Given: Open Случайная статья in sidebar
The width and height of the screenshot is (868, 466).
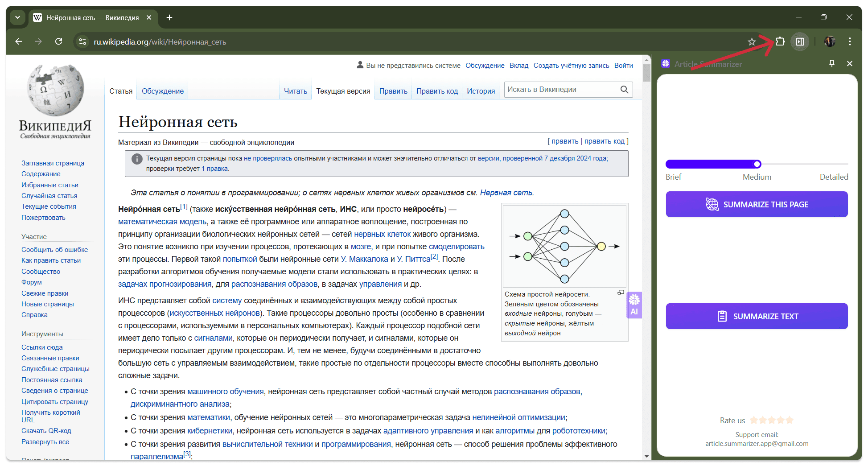Looking at the screenshot, I should click(x=49, y=196).
